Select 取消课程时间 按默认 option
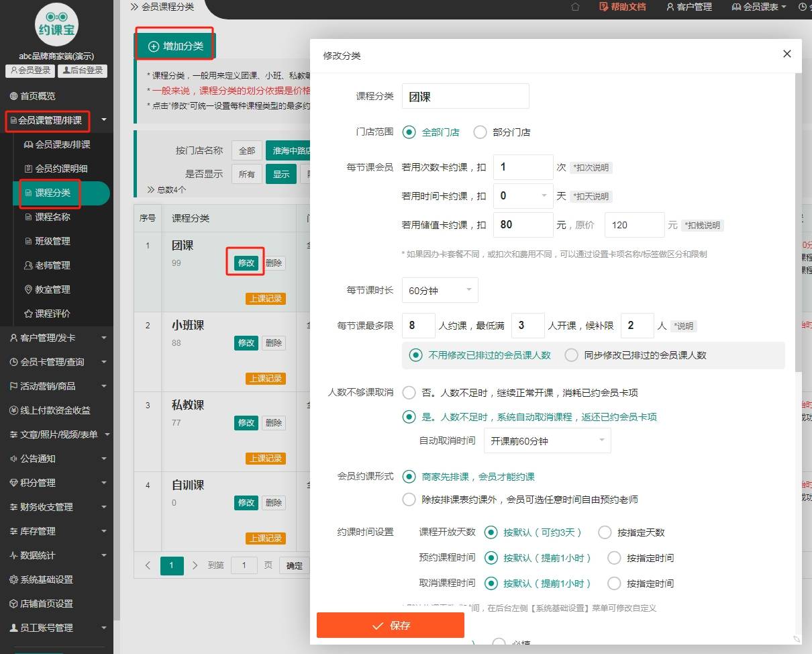Screen dimensions: 812x654 [x=538, y=583]
